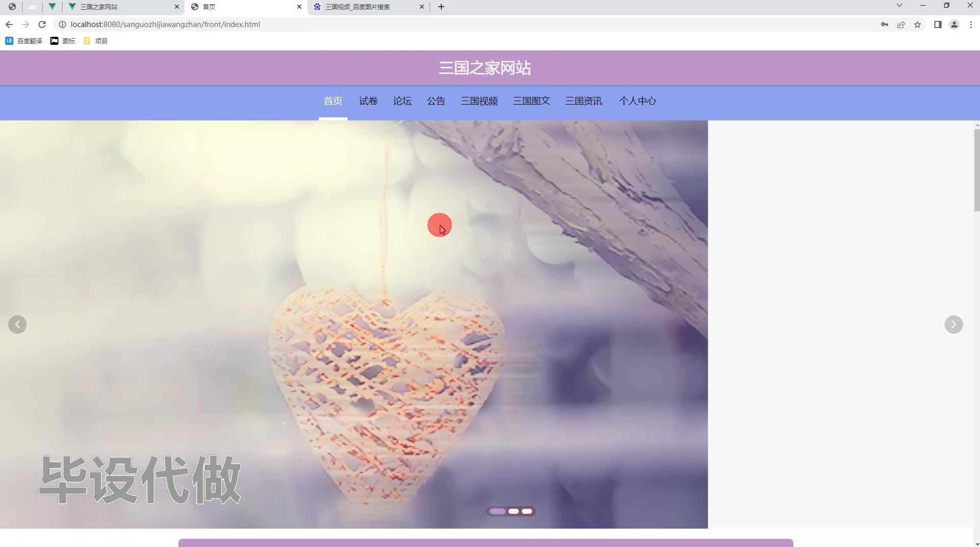Open the 图标 bookmark
Viewport: 980px width, 547px height.
coord(63,41)
